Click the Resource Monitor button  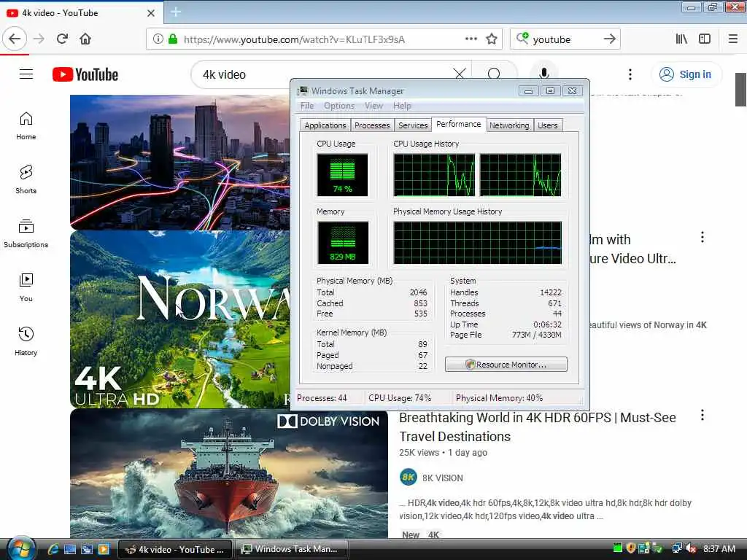click(506, 365)
